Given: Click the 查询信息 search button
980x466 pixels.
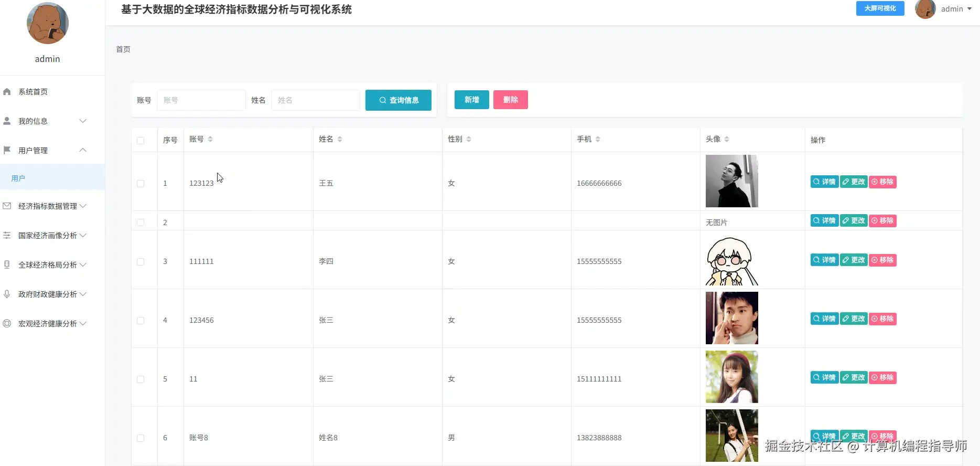Looking at the screenshot, I should point(399,100).
